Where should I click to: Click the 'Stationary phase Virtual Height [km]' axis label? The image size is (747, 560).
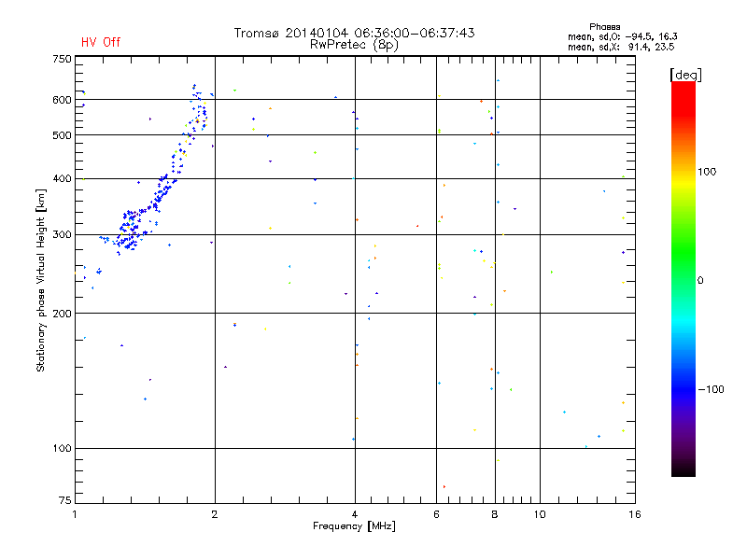[41, 281]
